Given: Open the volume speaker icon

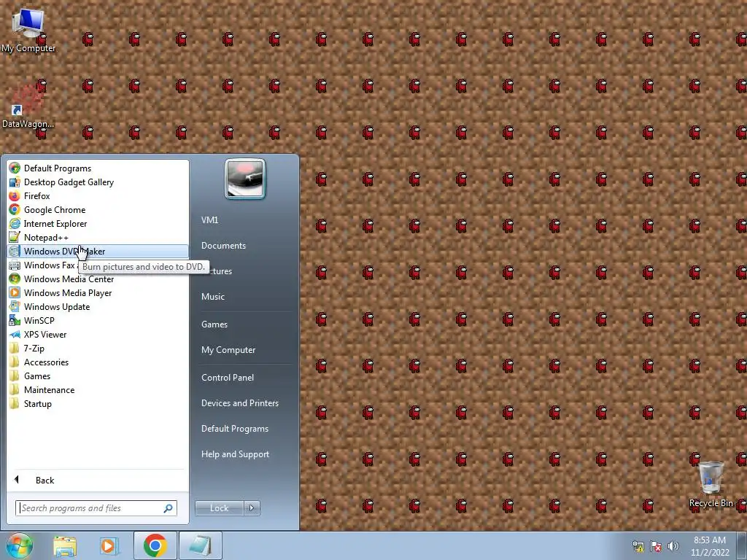Looking at the screenshot, I should tap(673, 546).
